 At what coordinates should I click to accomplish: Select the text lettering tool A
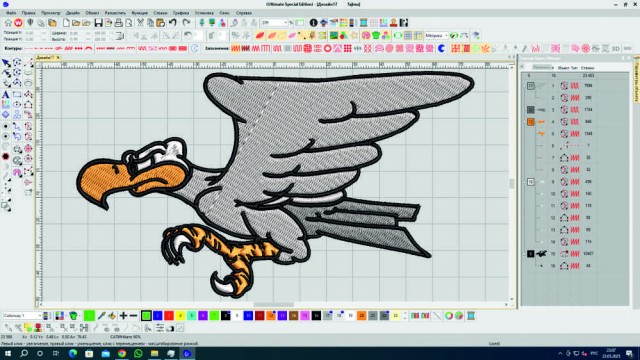coord(6,94)
